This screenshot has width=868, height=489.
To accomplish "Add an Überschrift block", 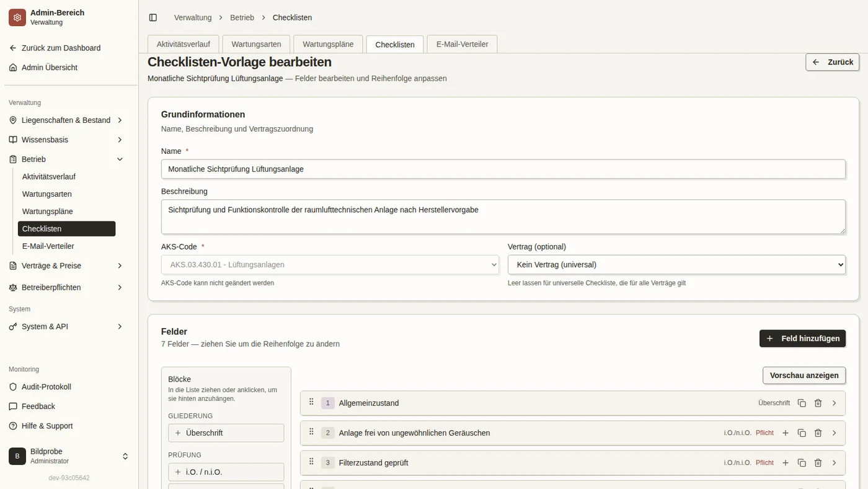I will coord(226,433).
